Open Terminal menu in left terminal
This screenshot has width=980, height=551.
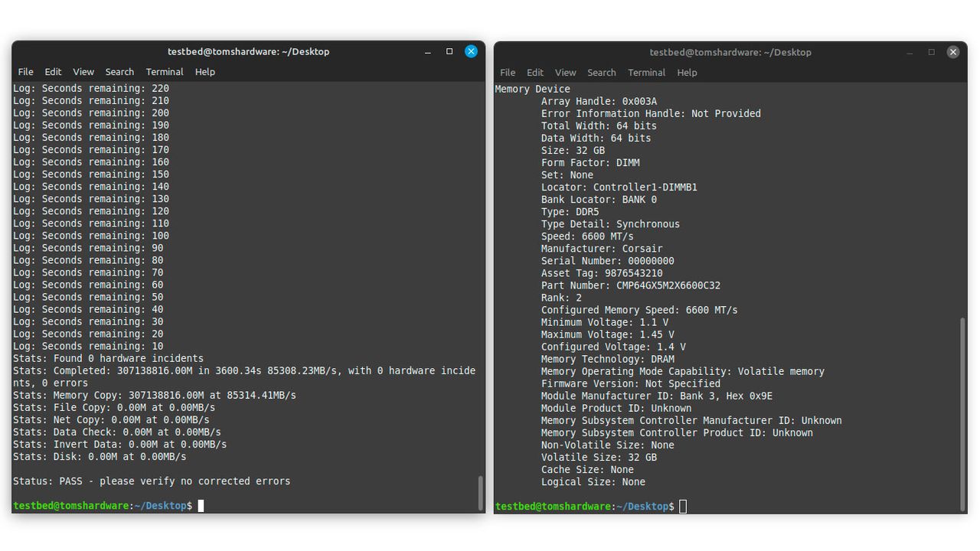point(165,72)
